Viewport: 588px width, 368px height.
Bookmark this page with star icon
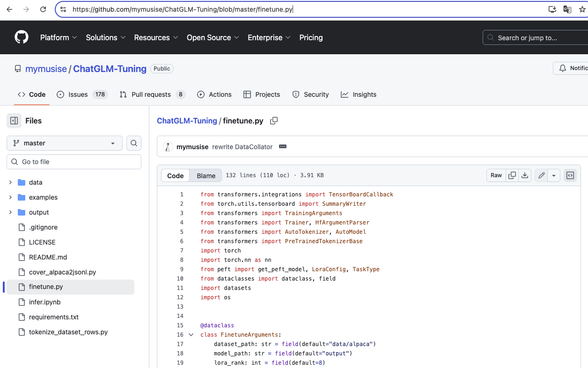[x=582, y=9]
